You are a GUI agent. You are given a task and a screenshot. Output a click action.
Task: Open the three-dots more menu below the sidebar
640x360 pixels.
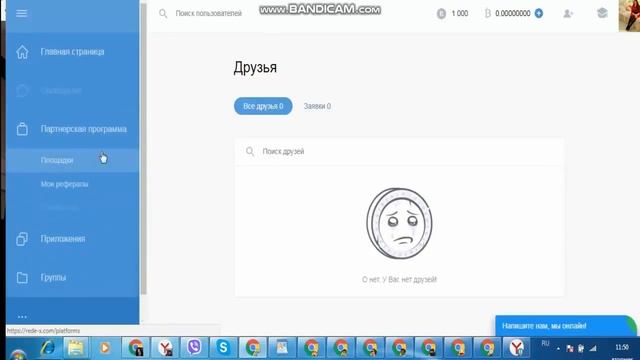point(22,317)
